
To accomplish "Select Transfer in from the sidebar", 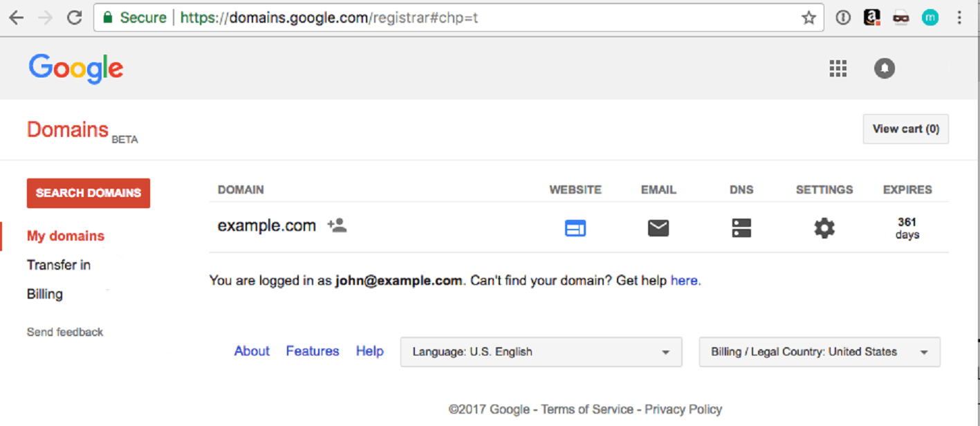I will click(x=59, y=265).
